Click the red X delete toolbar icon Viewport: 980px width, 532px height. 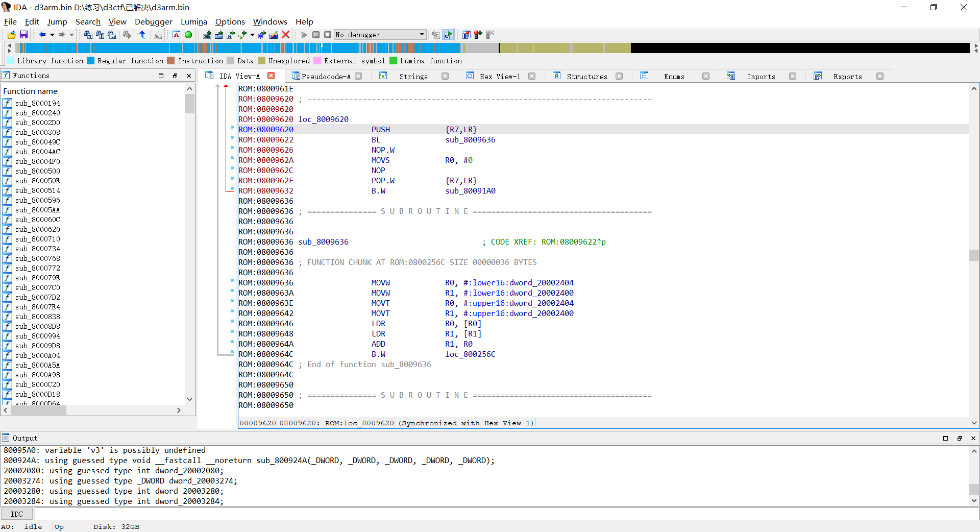[286, 35]
